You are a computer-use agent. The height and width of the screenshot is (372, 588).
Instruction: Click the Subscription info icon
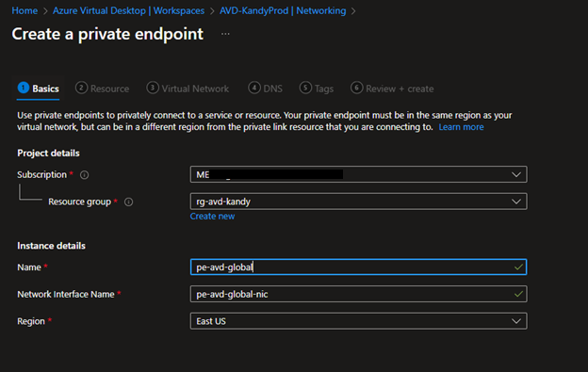[85, 175]
